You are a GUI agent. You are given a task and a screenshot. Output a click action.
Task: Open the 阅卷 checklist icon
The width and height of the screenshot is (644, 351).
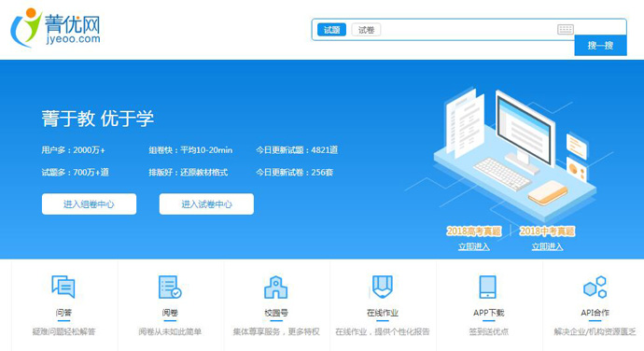(170, 287)
